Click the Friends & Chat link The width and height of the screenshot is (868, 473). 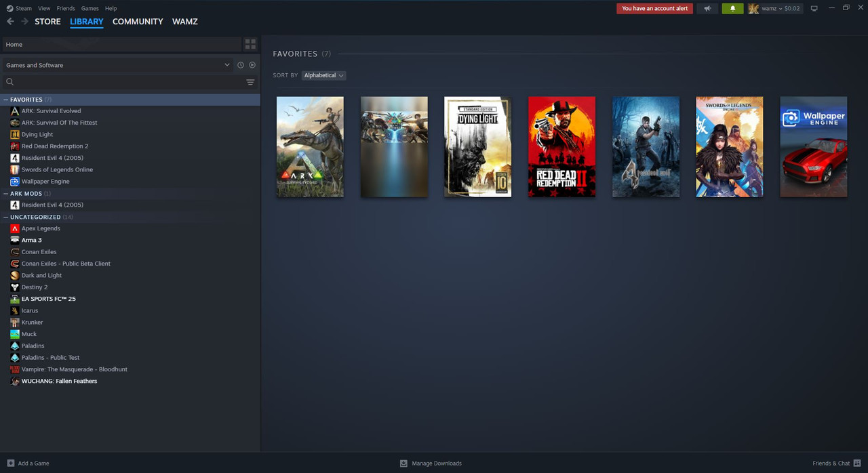tap(831, 464)
